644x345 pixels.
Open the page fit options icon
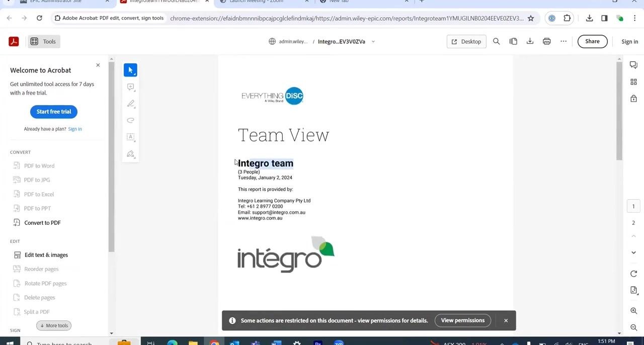(633, 290)
